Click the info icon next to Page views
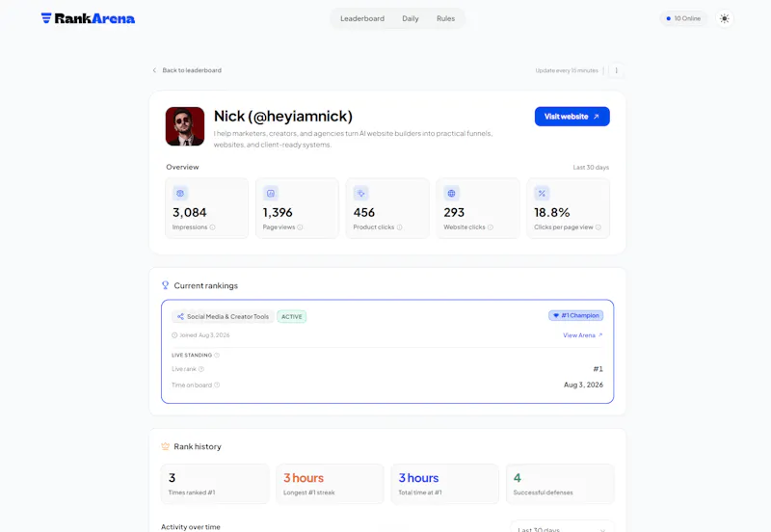 coord(300,227)
